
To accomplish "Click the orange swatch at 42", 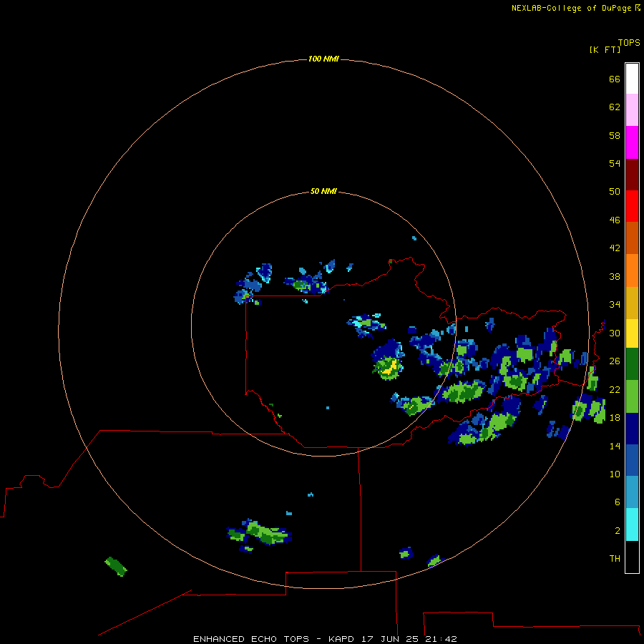I will (632, 270).
